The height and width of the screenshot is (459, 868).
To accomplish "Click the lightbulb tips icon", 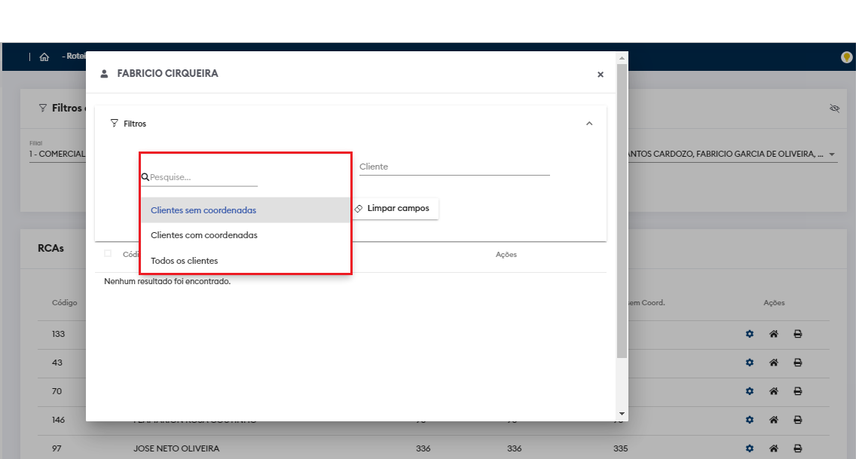I will (x=846, y=57).
